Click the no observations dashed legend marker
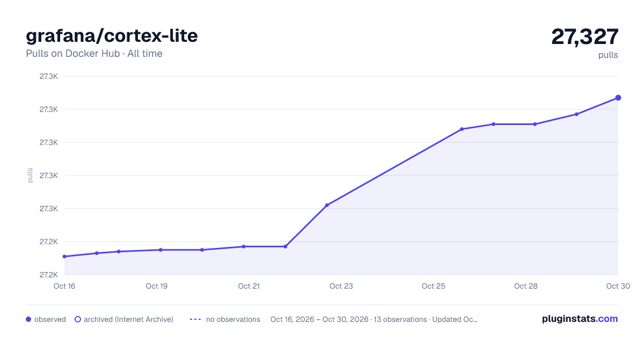The image size is (644, 338). click(195, 319)
